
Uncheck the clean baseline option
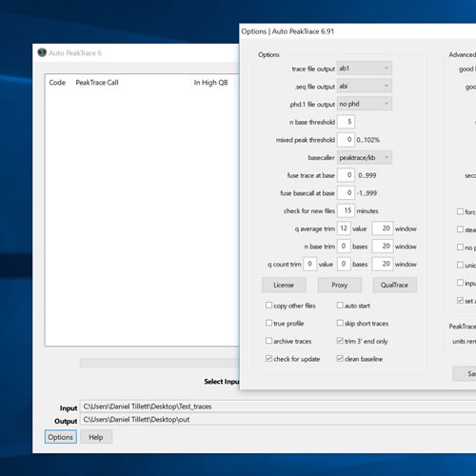pyautogui.click(x=340, y=359)
